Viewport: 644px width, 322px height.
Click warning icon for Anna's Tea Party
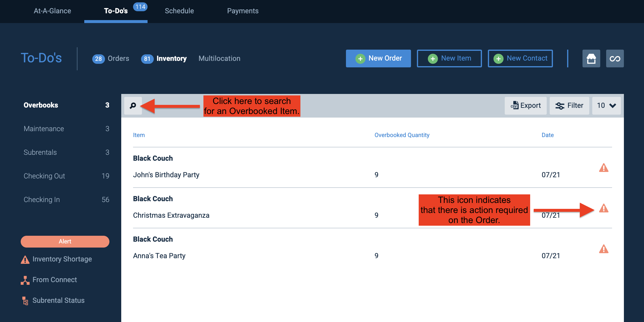coord(603,248)
